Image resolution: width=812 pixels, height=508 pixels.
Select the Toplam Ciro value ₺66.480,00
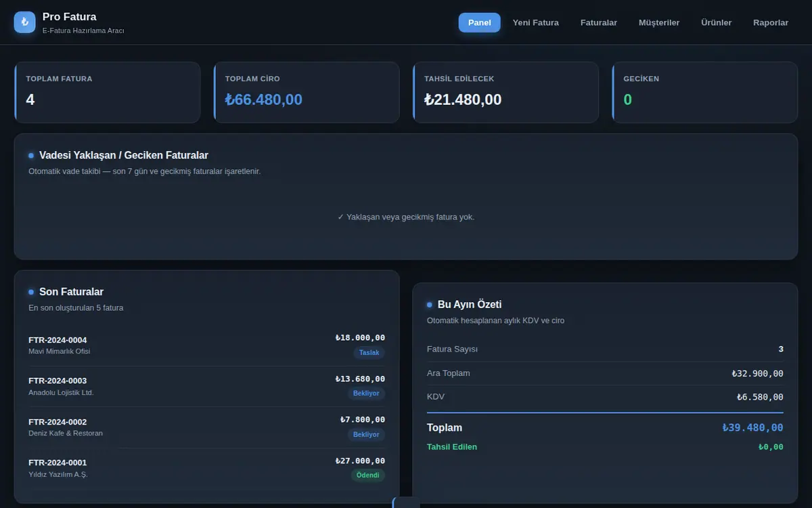coord(264,100)
